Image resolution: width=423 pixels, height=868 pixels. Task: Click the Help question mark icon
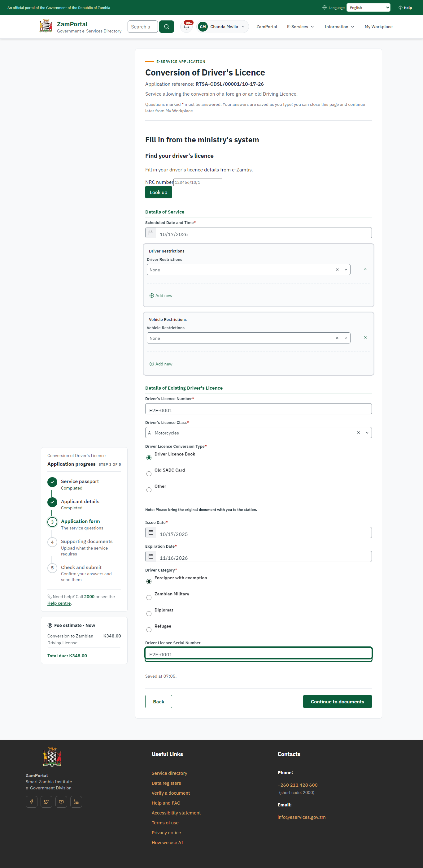coord(400,8)
